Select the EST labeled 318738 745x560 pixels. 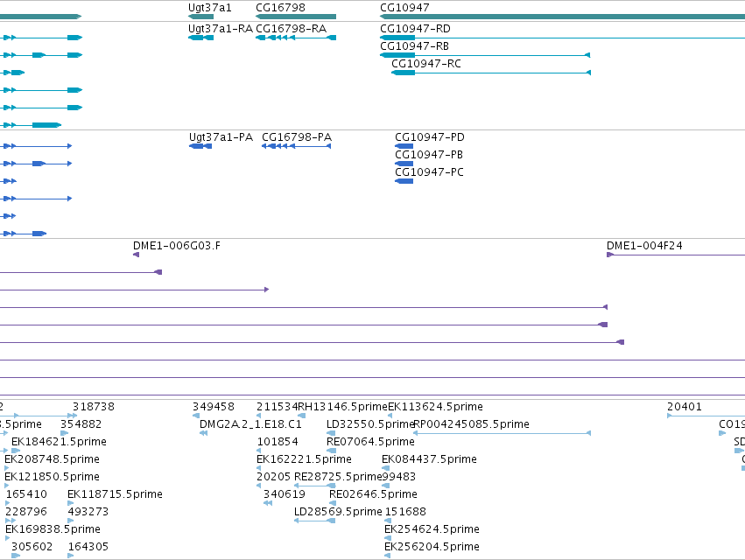[x=94, y=407]
